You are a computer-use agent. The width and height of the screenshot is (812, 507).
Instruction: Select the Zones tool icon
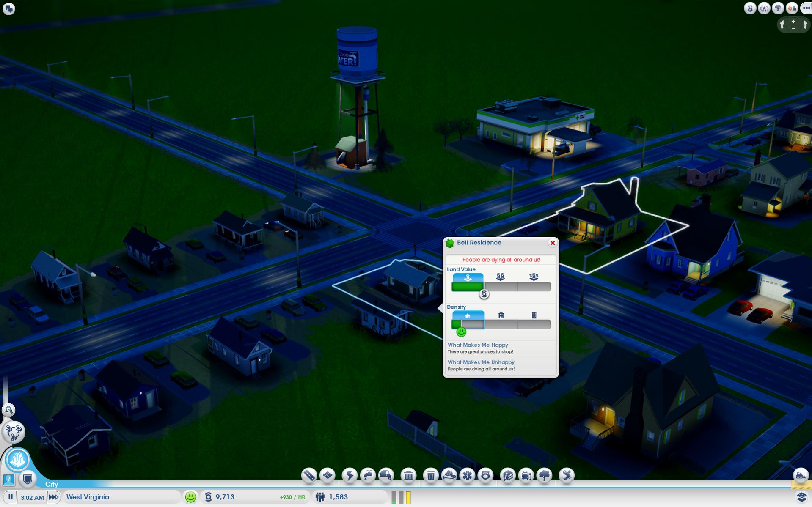click(328, 475)
